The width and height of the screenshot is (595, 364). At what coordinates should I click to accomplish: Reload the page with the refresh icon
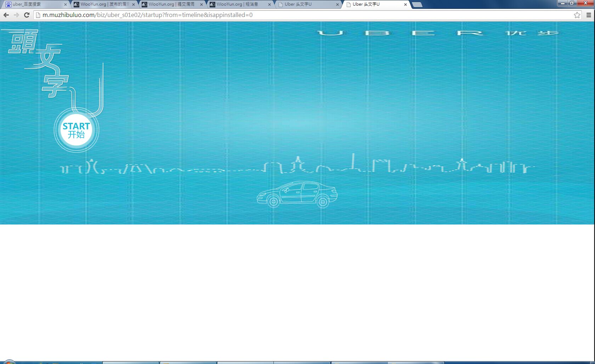point(27,15)
